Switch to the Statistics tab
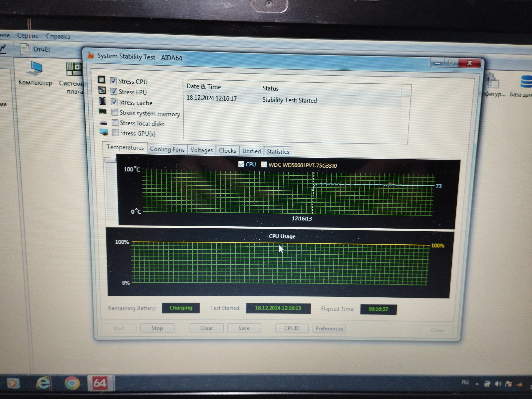This screenshot has height=399, width=532. tap(278, 152)
